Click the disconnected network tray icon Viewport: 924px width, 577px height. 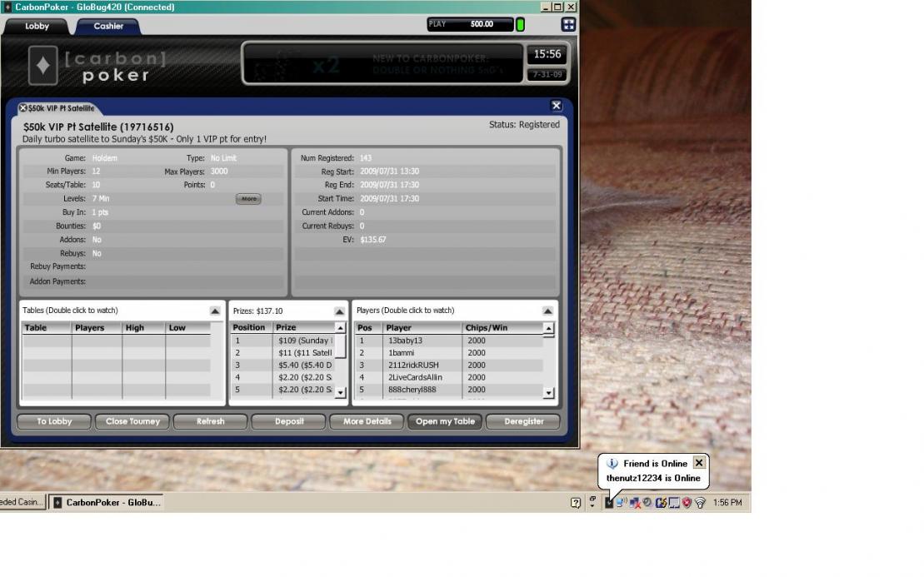[634, 503]
